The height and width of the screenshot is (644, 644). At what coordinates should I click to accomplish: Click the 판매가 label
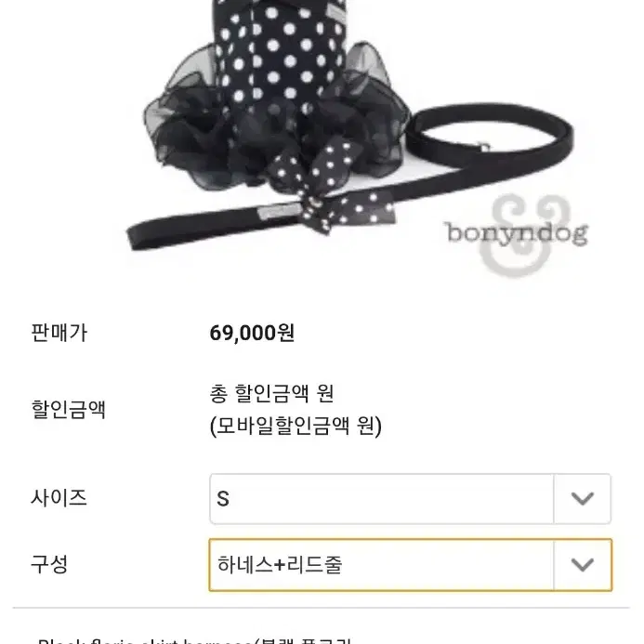point(59,333)
